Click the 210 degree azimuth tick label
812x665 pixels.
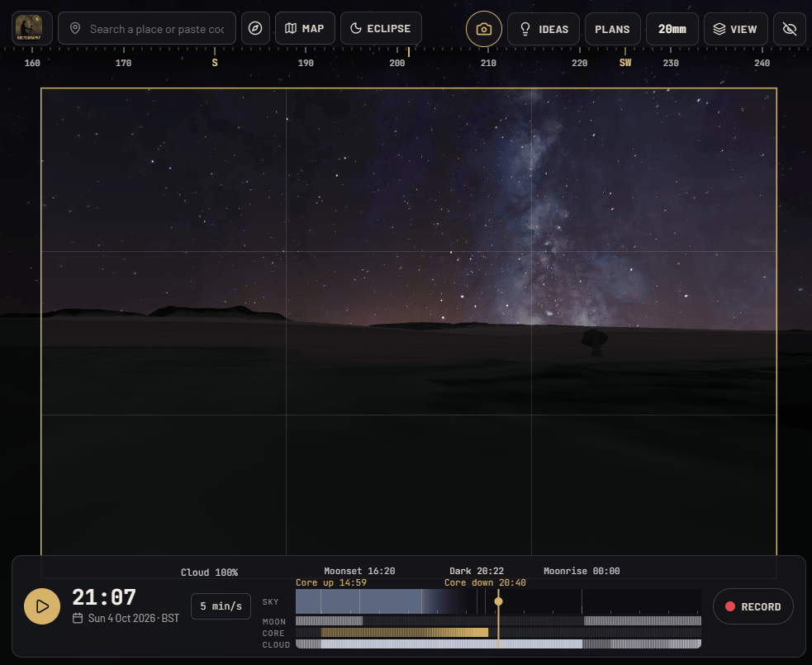click(x=488, y=63)
